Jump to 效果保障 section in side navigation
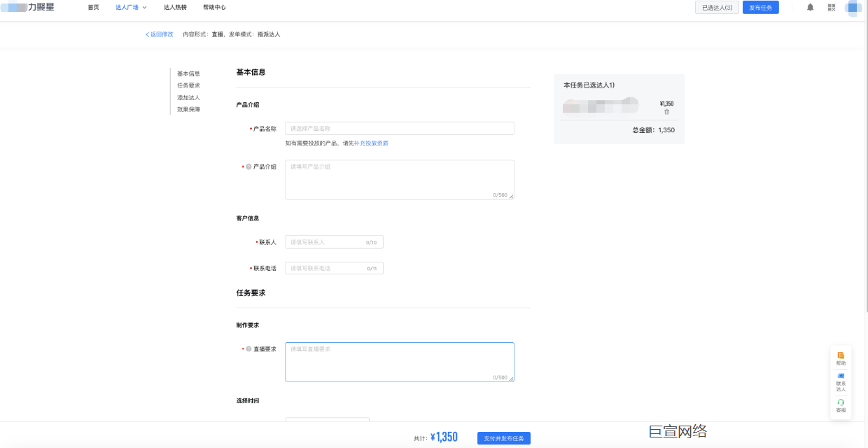The width and height of the screenshot is (868, 448). point(187,108)
